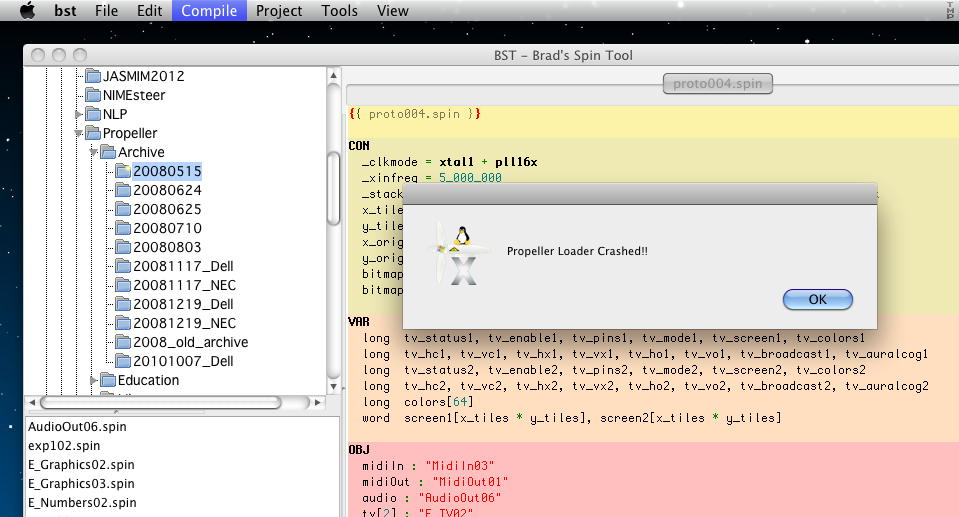Open AudioOut06.spin from the file list

click(x=78, y=427)
